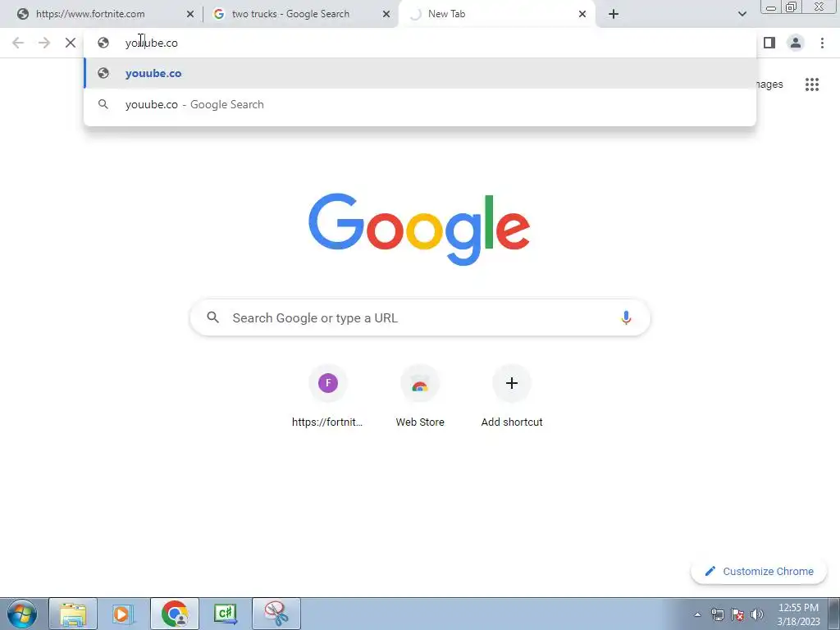Select the New Tab tab

tap(497, 14)
